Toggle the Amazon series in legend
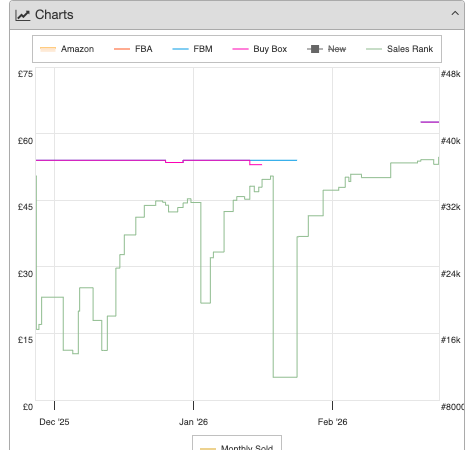 tap(67, 49)
